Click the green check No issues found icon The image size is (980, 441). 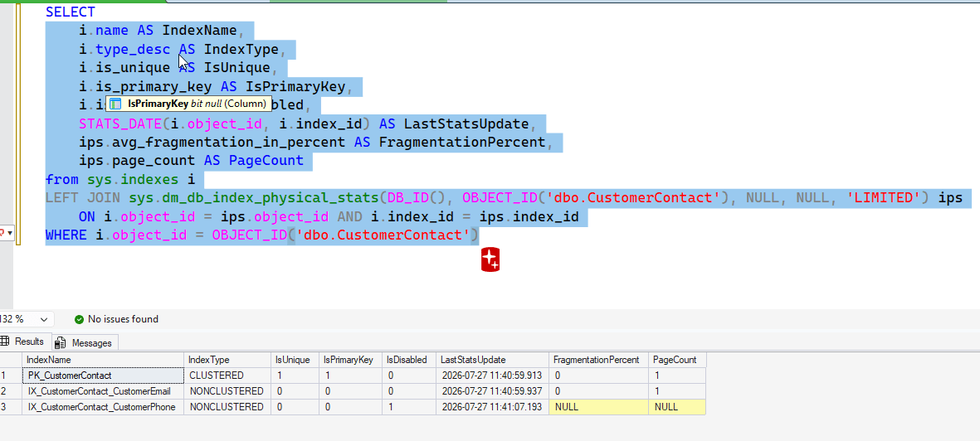coord(79,319)
